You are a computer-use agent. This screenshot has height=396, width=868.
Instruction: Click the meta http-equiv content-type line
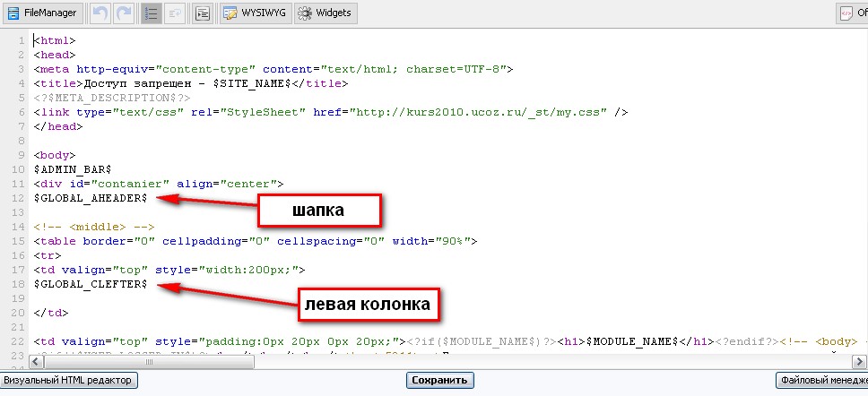click(273, 69)
